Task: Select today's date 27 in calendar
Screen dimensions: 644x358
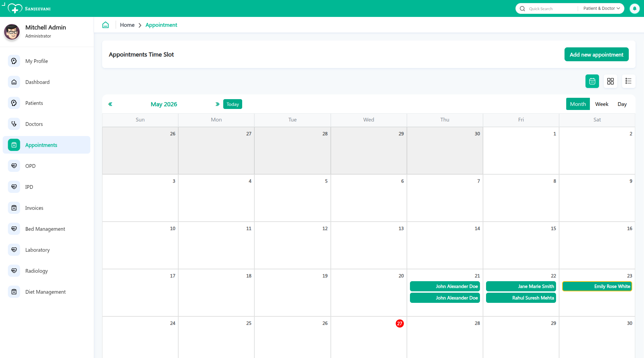Action: (399, 323)
